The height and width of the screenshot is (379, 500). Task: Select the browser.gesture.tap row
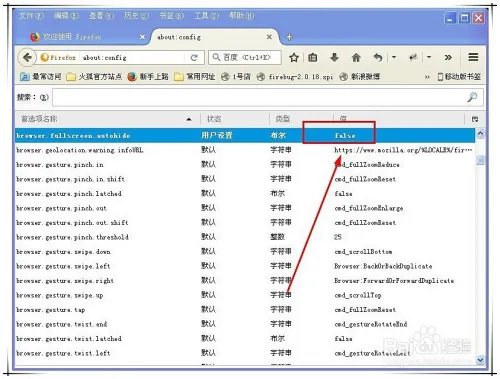click(x=245, y=310)
